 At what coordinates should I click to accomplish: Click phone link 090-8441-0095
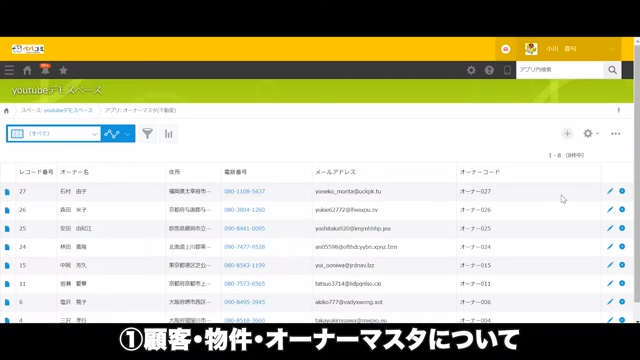[244, 228]
